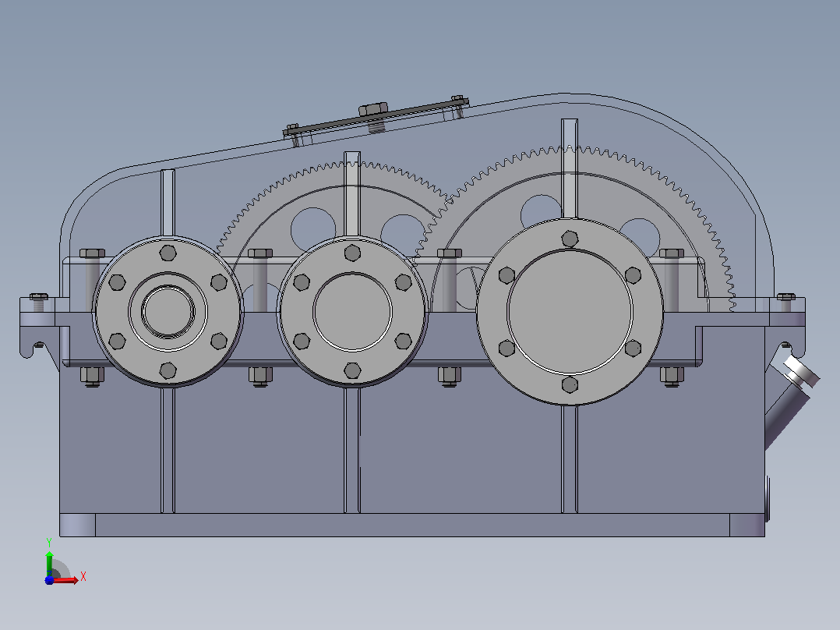
Task: Click the red X axis arrow of the triad
Action: coord(65,580)
